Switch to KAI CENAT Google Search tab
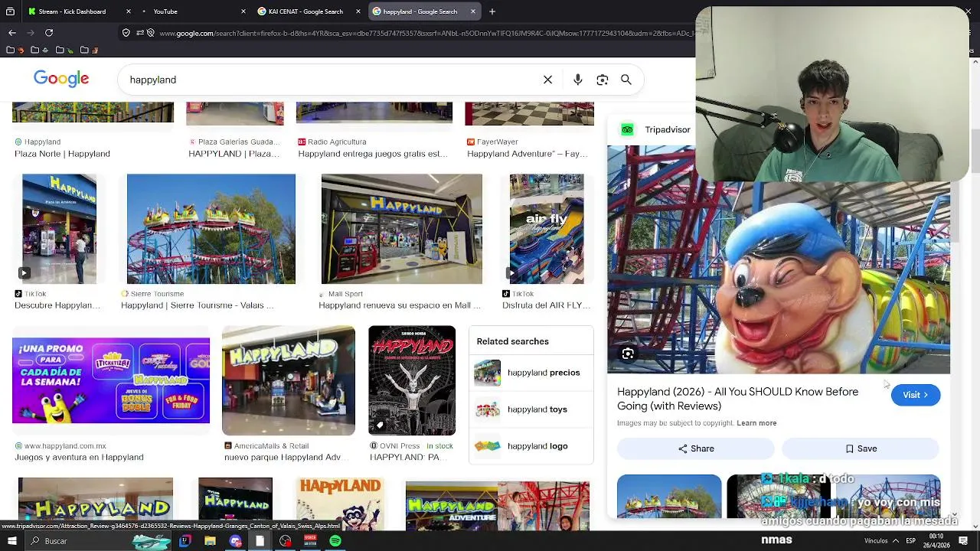Screen dimensions: 980x551 (x=310, y=11)
